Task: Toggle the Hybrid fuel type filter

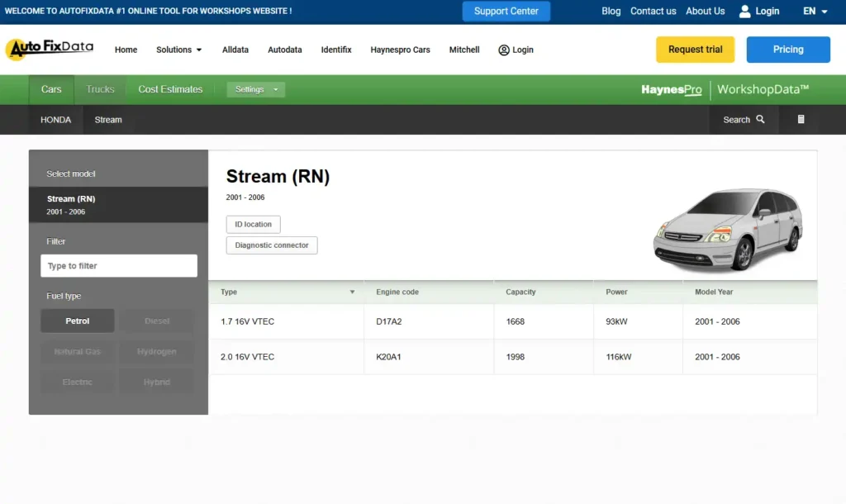Action: coord(157,382)
